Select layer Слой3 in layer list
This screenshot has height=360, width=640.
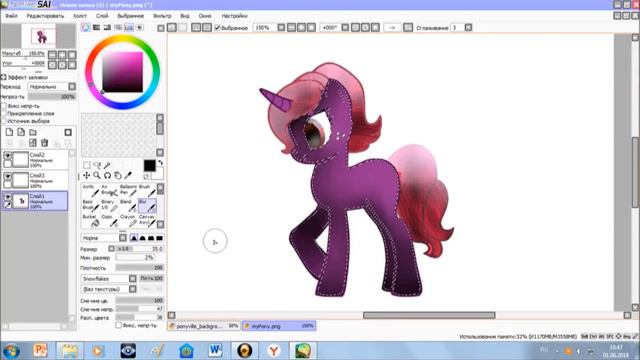click(x=35, y=180)
